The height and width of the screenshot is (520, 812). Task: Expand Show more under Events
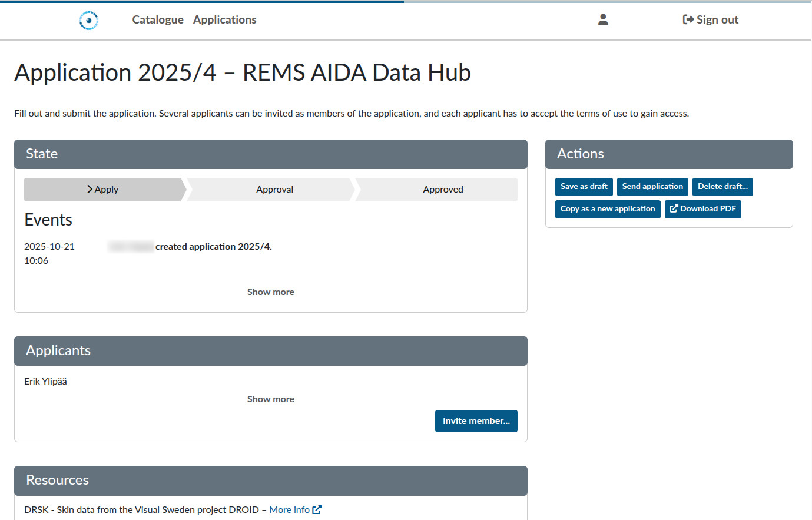pos(270,292)
